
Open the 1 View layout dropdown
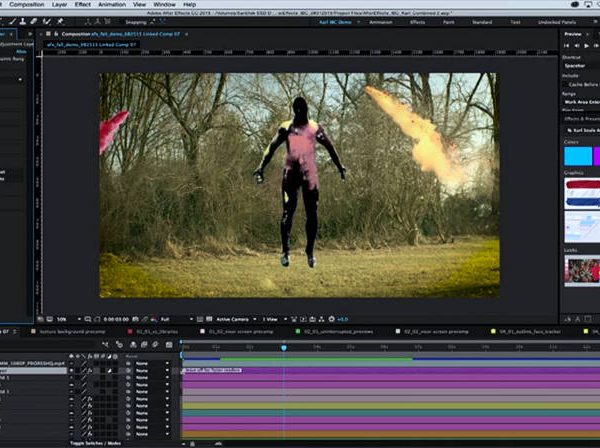(x=274, y=319)
